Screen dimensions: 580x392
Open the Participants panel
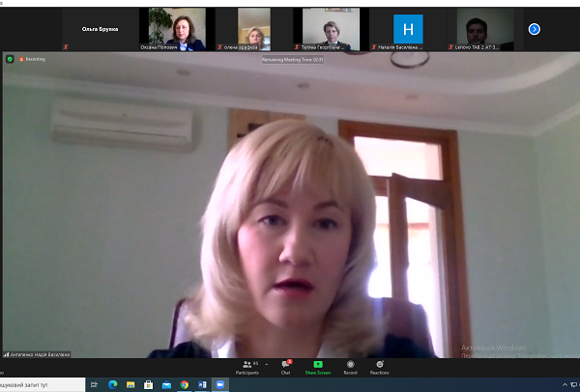point(247,366)
